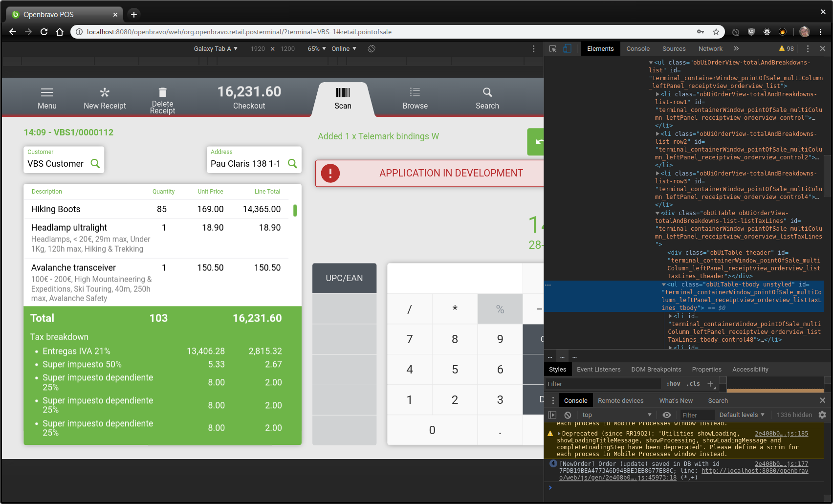This screenshot has width=833, height=504.
Task: Collapse the obUiTable-tbody ul node
Action: (664, 285)
